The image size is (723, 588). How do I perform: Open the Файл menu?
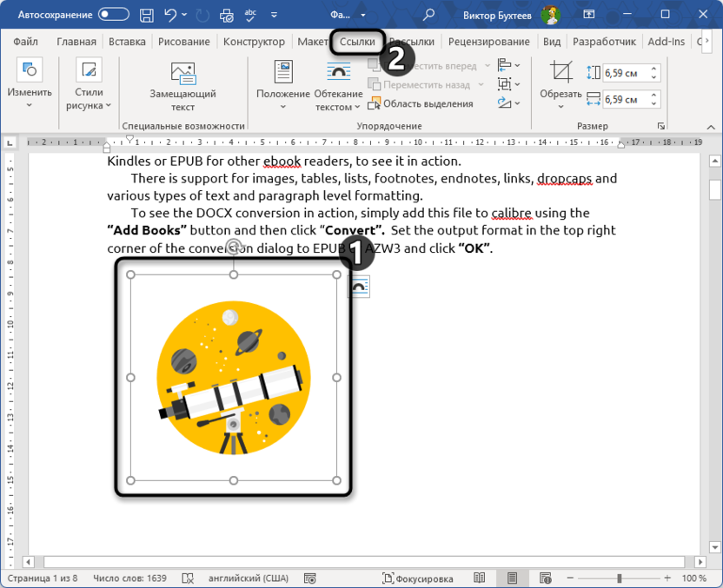26,41
